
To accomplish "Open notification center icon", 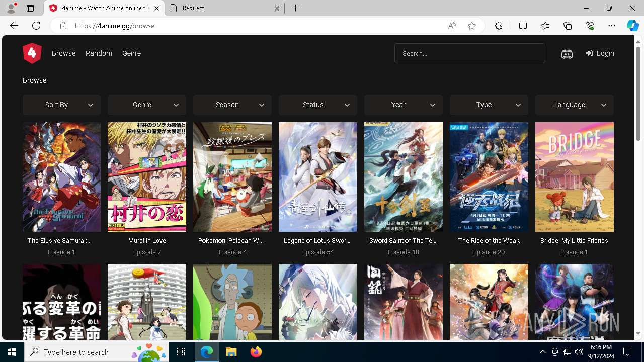I will [x=627, y=352].
